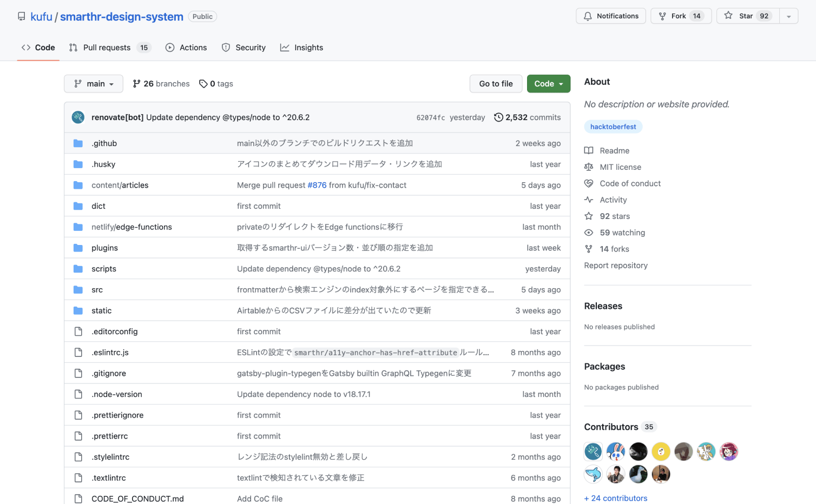Go to the kufu owner page
The image size is (816, 504).
[x=41, y=17]
